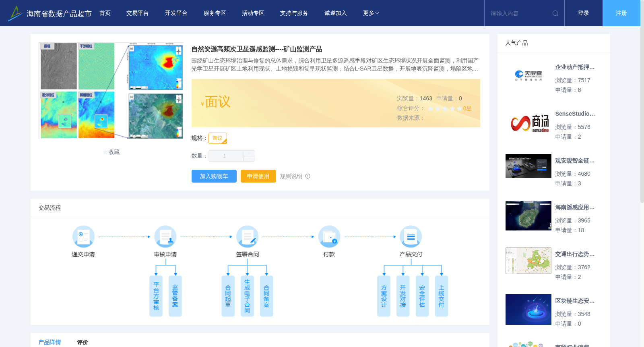644x347 pixels.
Task: Open the 区块链生态安 product thumbnail
Action: tap(528, 310)
